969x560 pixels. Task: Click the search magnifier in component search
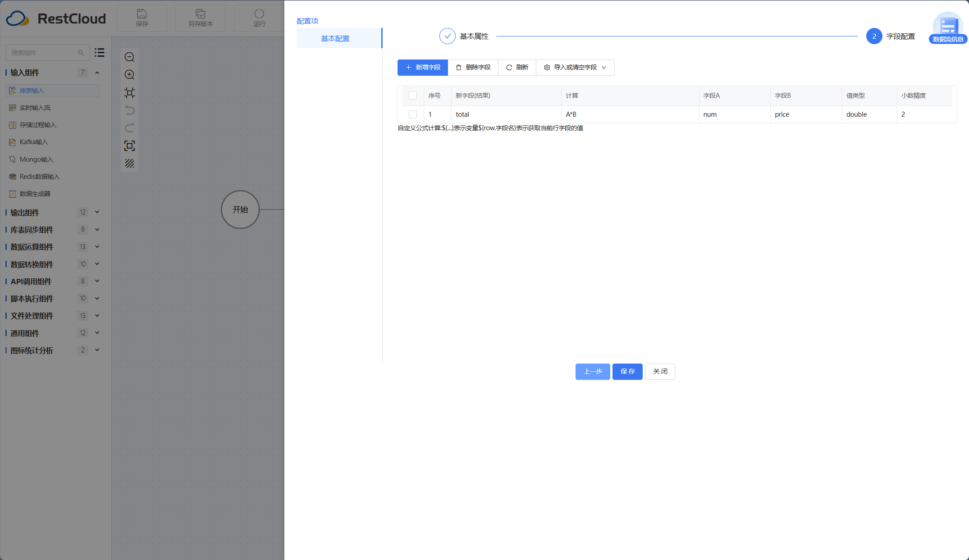pos(81,53)
